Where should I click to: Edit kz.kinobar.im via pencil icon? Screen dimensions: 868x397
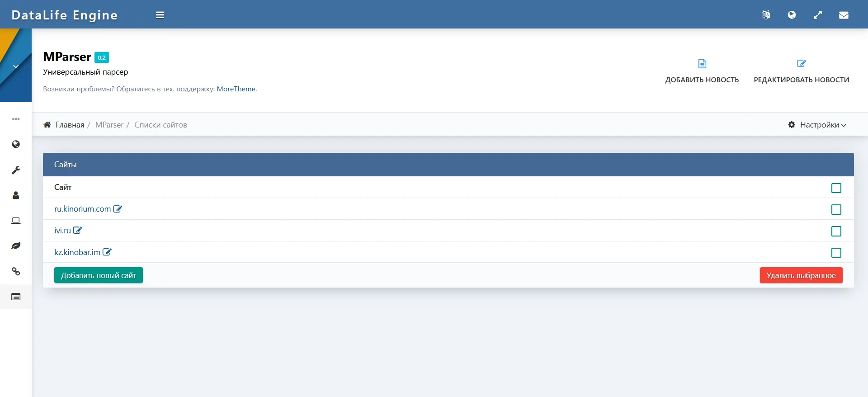(x=107, y=252)
